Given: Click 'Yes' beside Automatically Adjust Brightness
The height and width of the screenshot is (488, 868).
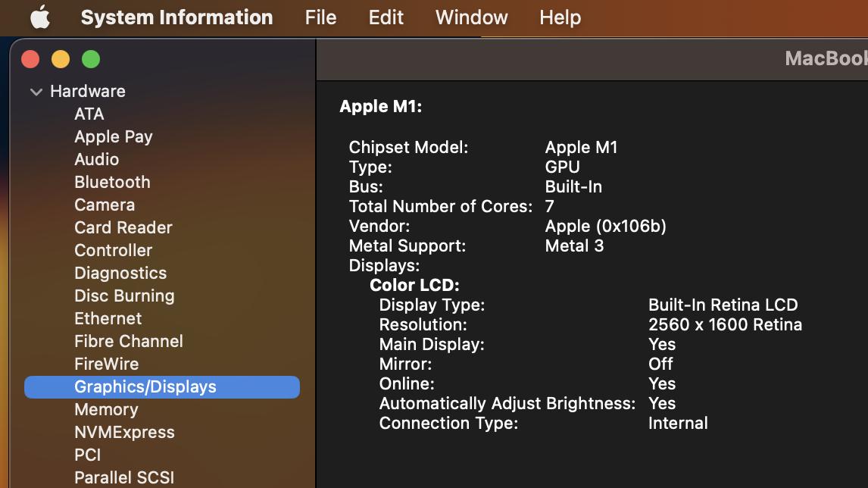Looking at the screenshot, I should [662, 403].
